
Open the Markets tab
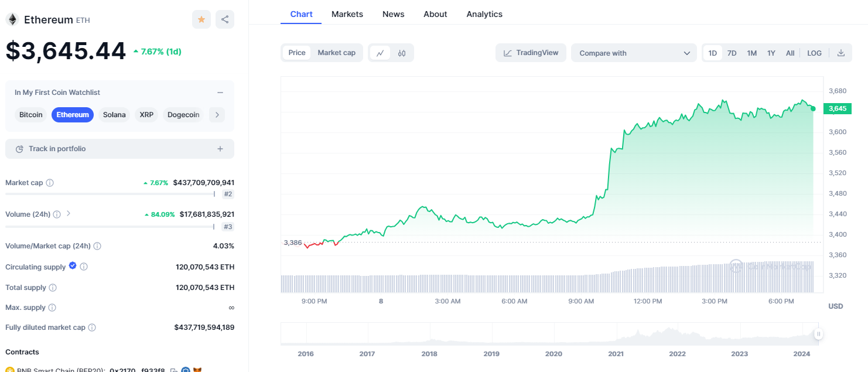click(347, 14)
